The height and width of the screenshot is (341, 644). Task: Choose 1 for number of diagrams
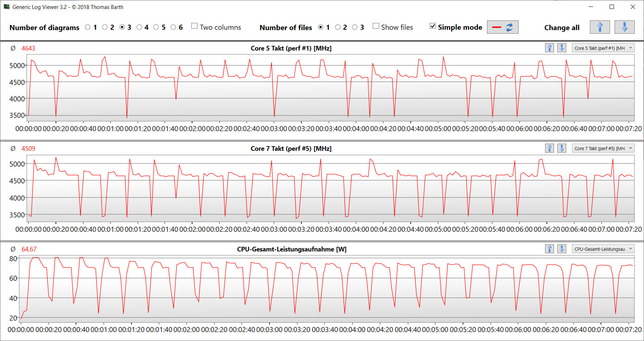pos(88,27)
